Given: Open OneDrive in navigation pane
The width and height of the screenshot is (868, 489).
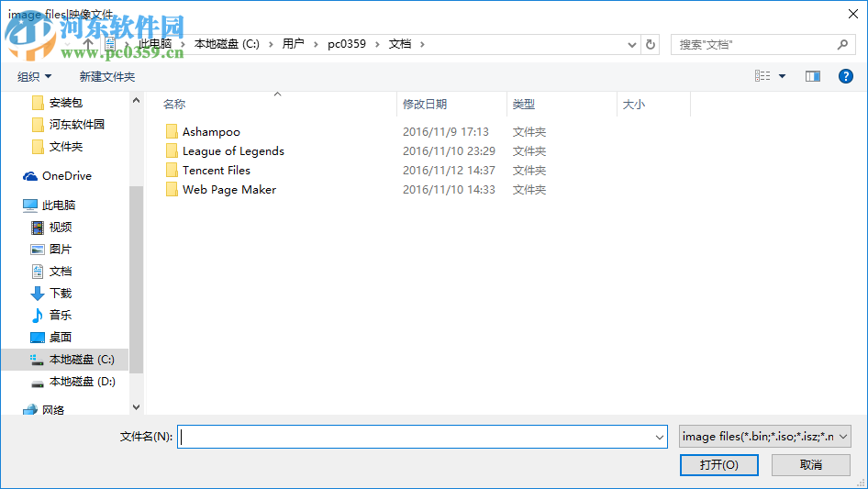Looking at the screenshot, I should coord(57,175).
